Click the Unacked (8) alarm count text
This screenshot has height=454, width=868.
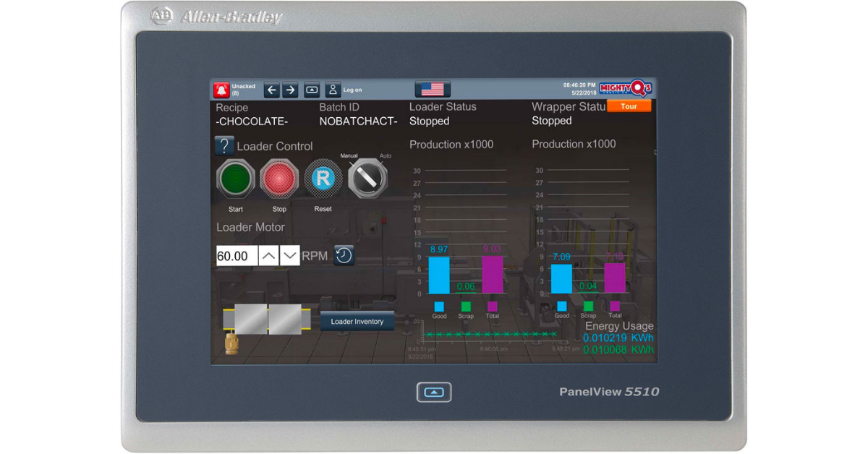(244, 90)
